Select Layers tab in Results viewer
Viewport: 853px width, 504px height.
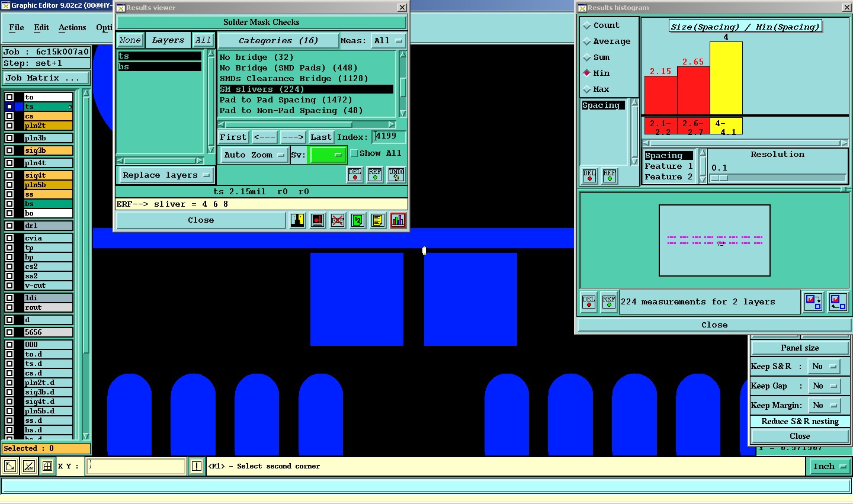pos(168,40)
